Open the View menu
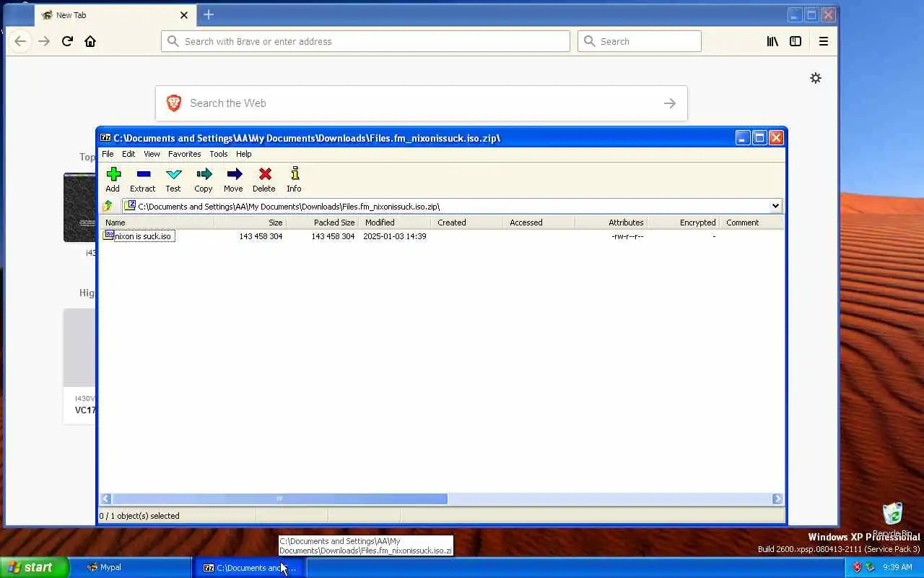The width and height of the screenshot is (924, 578). click(x=152, y=154)
